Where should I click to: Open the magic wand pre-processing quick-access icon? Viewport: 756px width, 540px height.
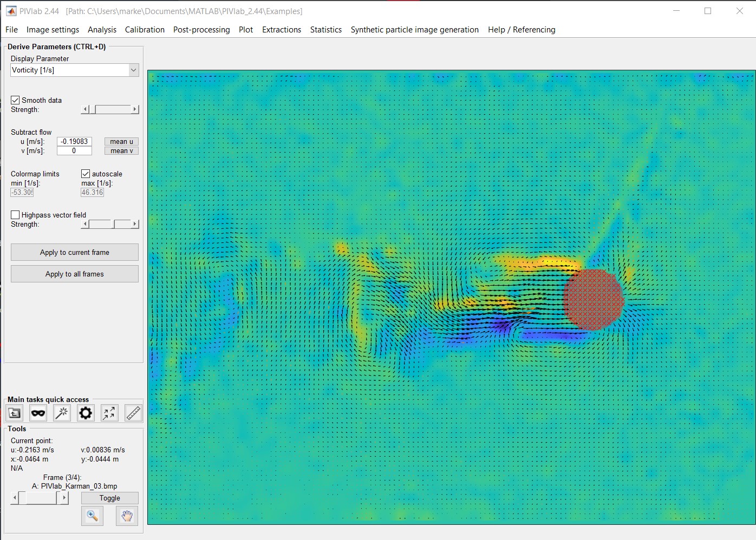point(62,413)
